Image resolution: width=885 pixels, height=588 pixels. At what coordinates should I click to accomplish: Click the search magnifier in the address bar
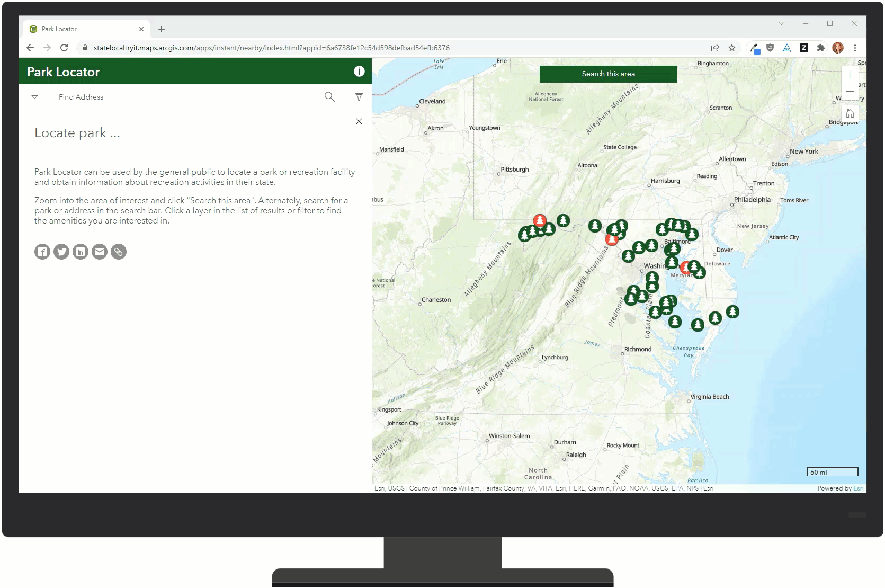click(329, 97)
